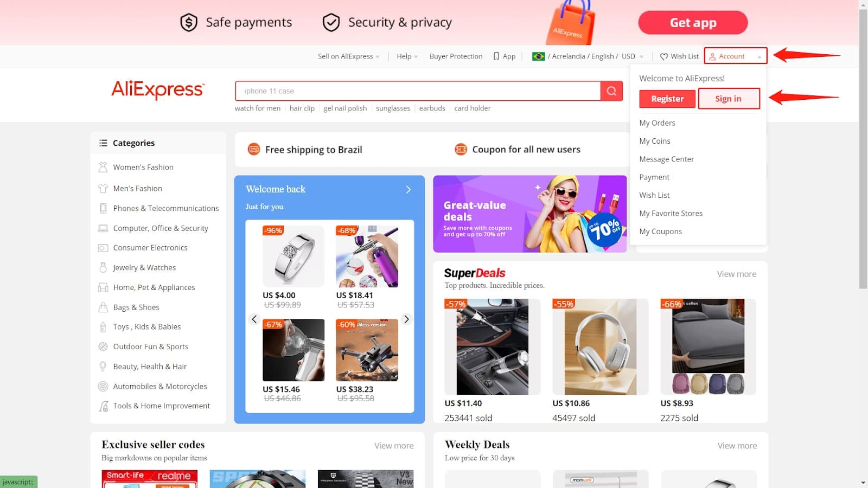
Task: Expand the Sell on AliExpress dropdown
Action: click(x=348, y=56)
